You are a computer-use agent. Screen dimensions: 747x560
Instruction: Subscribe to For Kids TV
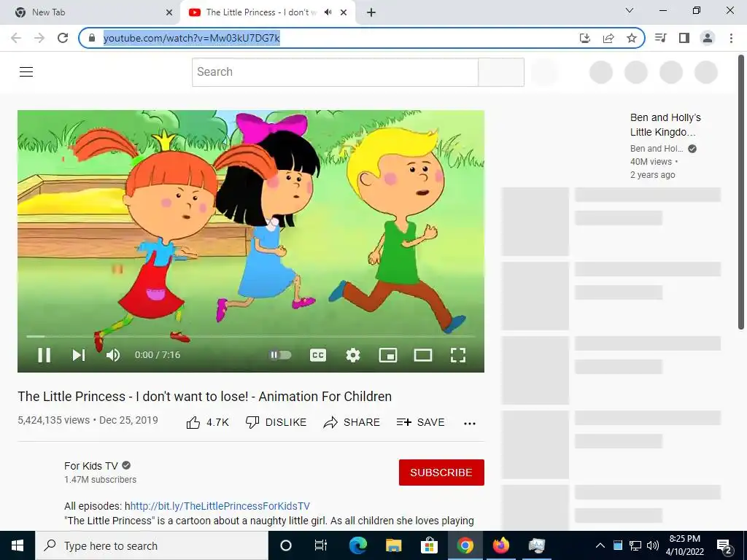pos(441,472)
